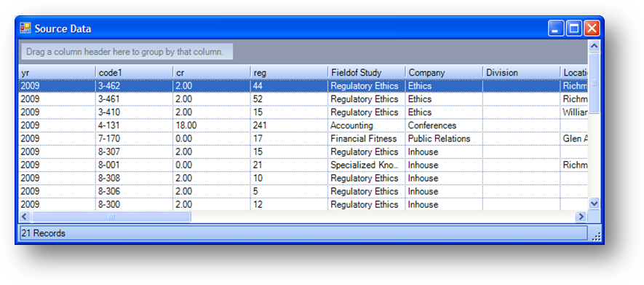The width and height of the screenshot is (644, 285).
Task: Click the Conferences company cell
Action: click(444, 125)
